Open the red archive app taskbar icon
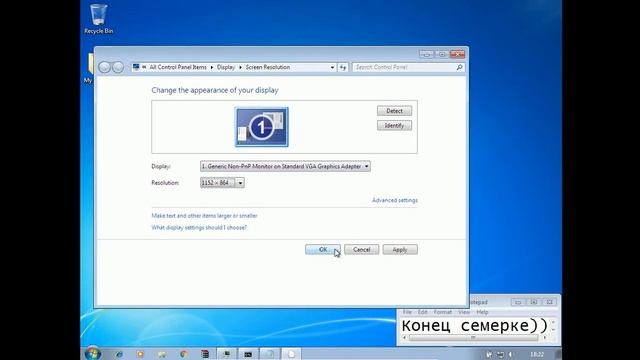Image resolution: width=640 pixels, height=360 pixels. (x=205, y=354)
